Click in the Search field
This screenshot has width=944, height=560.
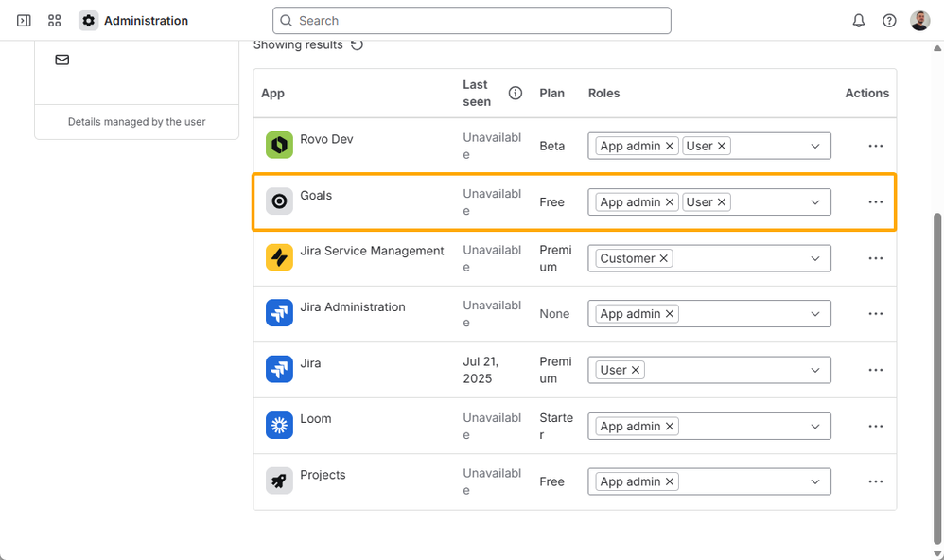coord(471,21)
